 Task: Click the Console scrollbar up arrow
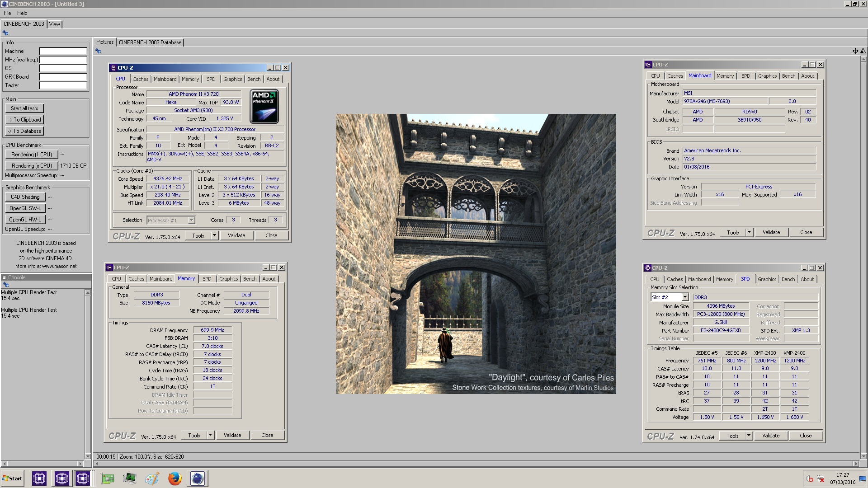pyautogui.click(x=88, y=293)
